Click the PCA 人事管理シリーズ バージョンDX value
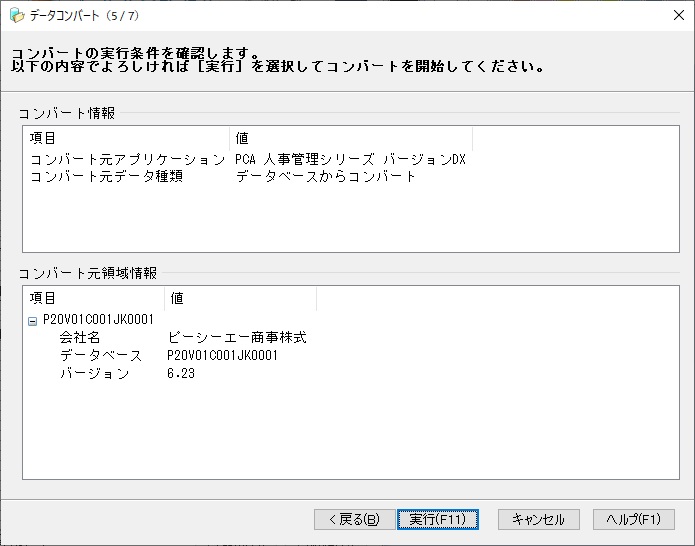Image resolution: width=695 pixels, height=546 pixels. point(351,159)
